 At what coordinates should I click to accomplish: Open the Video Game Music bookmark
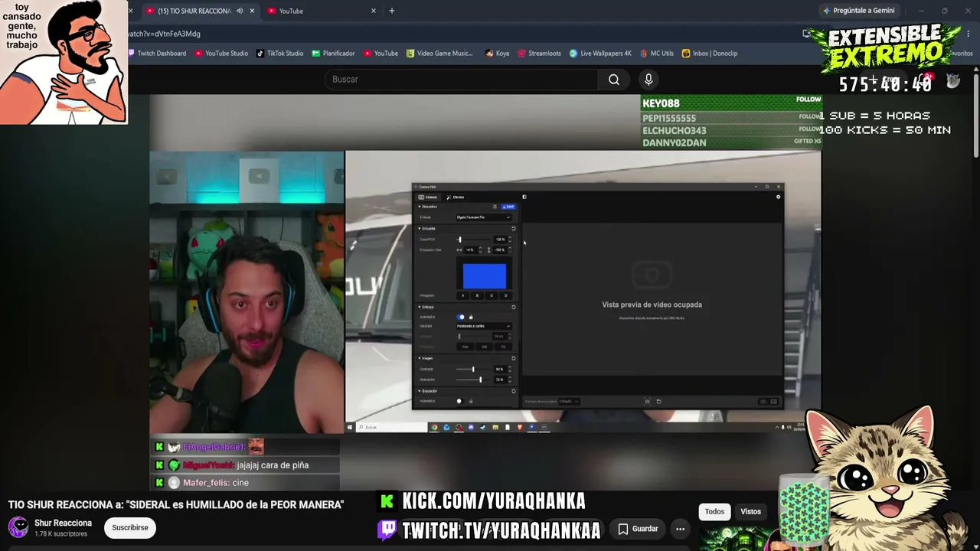coord(439,54)
